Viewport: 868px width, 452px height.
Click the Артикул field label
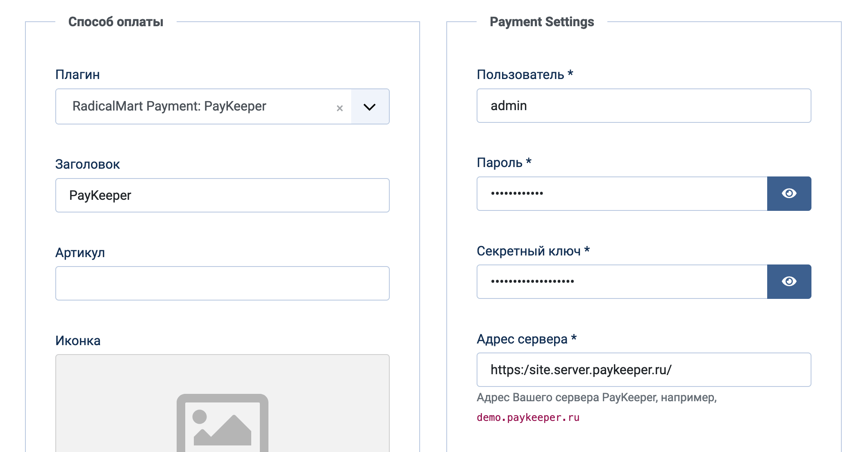coord(80,253)
